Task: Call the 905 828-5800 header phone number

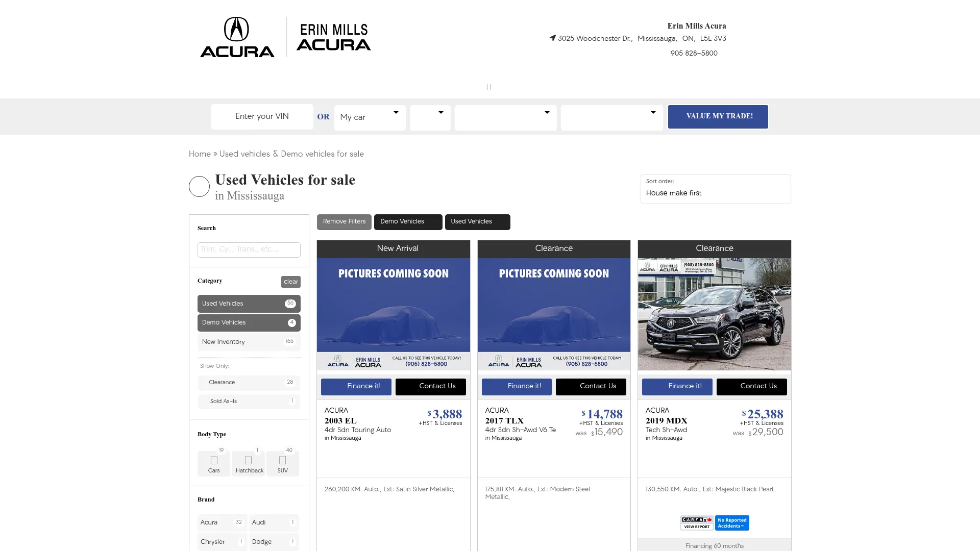Action: point(694,54)
